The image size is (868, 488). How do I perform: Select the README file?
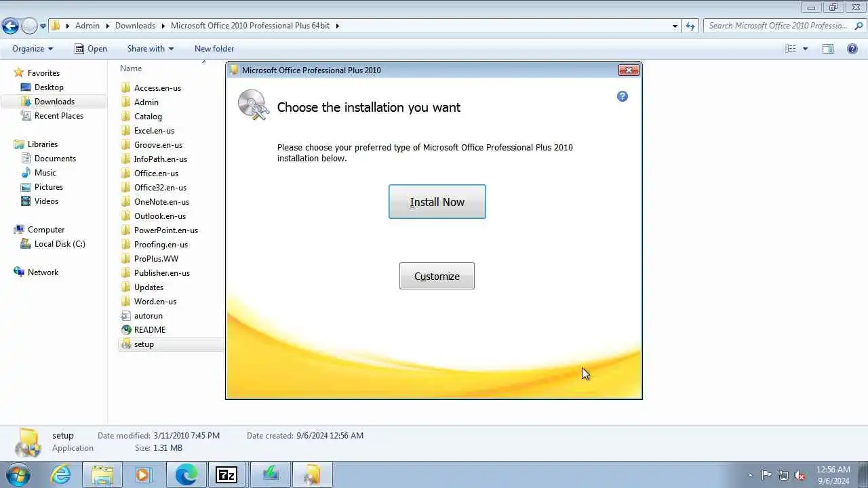(150, 330)
